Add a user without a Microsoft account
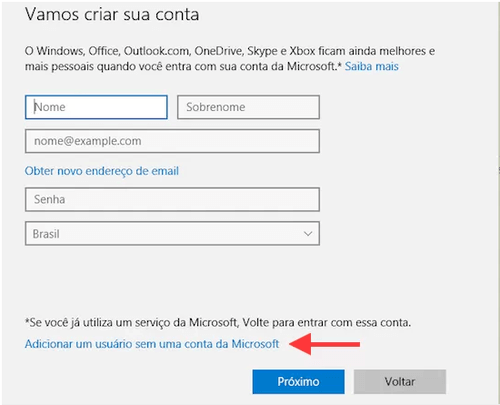500x405 pixels. point(152,344)
